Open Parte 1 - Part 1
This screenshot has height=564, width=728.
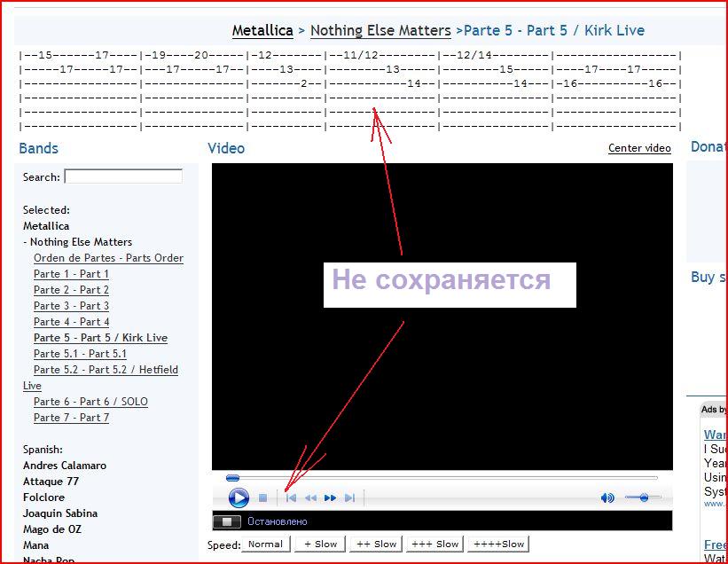[x=71, y=274]
